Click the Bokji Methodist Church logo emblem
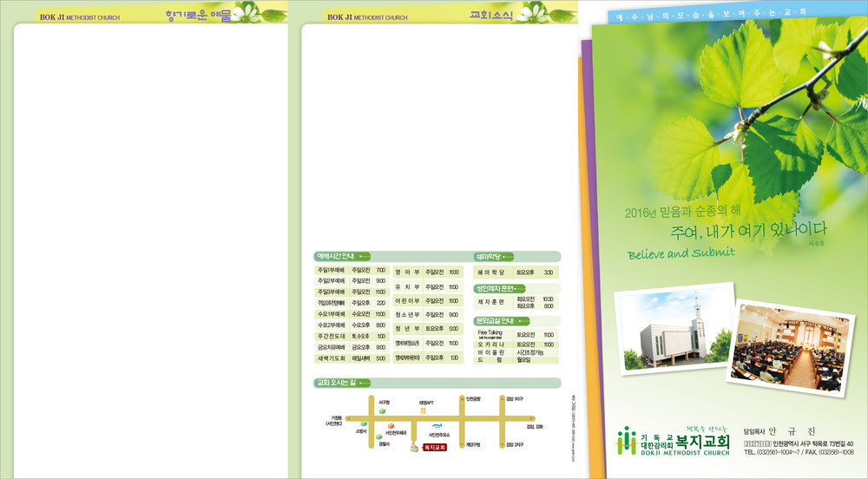This screenshot has height=479, width=868. [627, 440]
